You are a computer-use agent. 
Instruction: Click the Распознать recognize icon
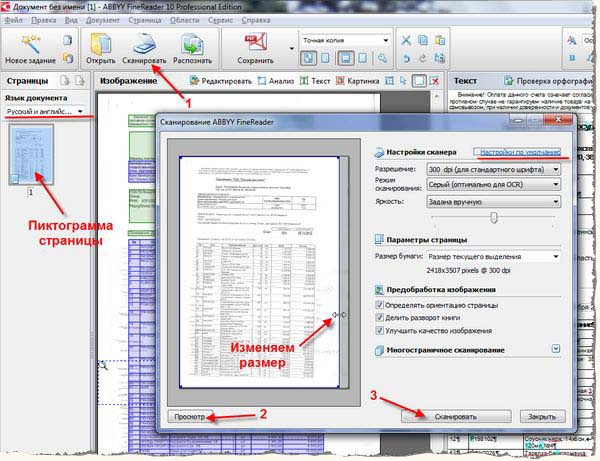pos(192,44)
